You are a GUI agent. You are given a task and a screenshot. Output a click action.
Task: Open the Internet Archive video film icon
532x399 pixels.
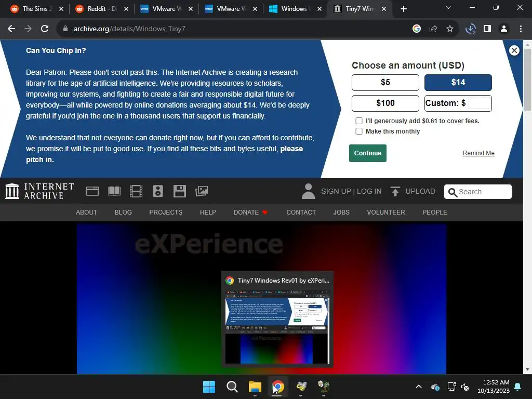136,191
